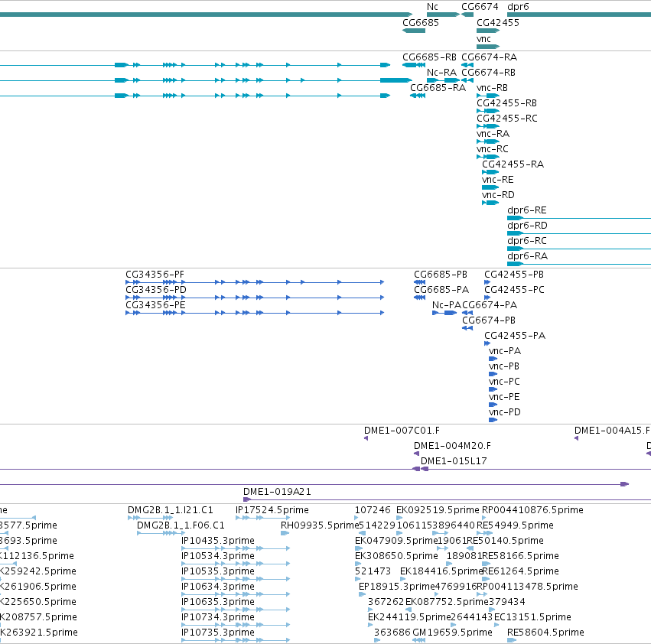Click protein CG6685-PB
Image resolution: width=651 pixels, height=644 pixels.
[440, 275]
